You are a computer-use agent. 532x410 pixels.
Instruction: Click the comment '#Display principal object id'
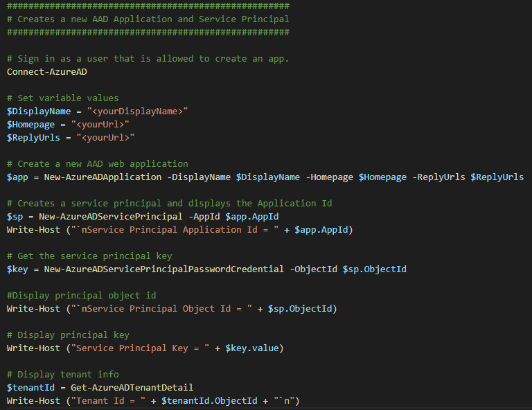coord(82,296)
